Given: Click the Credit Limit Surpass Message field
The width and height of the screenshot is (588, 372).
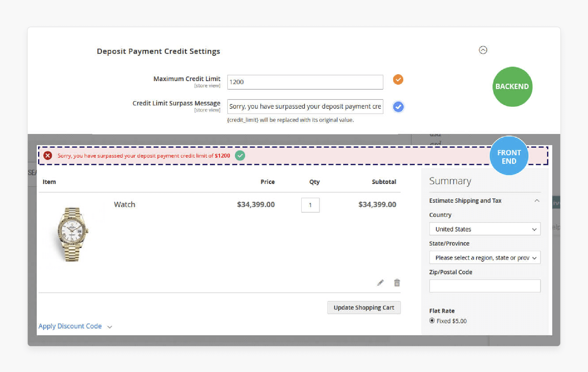Looking at the screenshot, I should [305, 106].
